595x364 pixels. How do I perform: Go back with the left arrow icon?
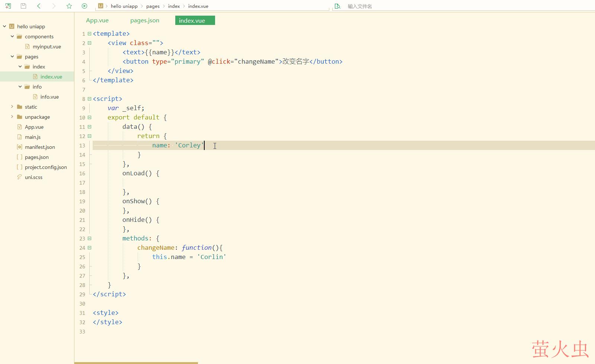39,6
